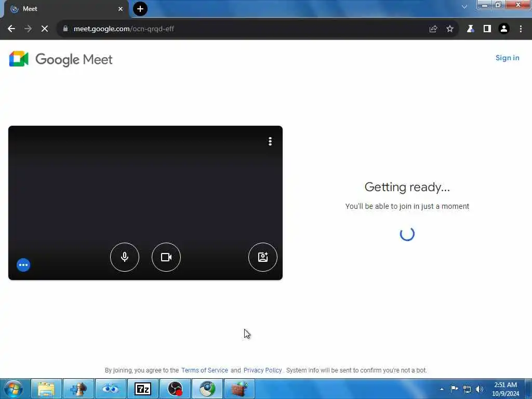Close the Meet tab
Viewport: 532px width, 399px height.
point(121,9)
